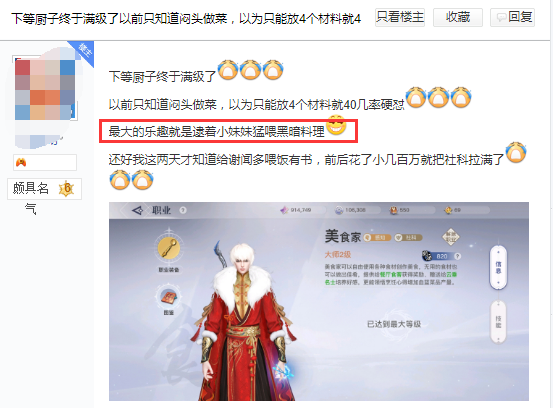This screenshot has width=553, height=408.
Task: Click the purple gem currency 914,749
Action: coord(296,210)
